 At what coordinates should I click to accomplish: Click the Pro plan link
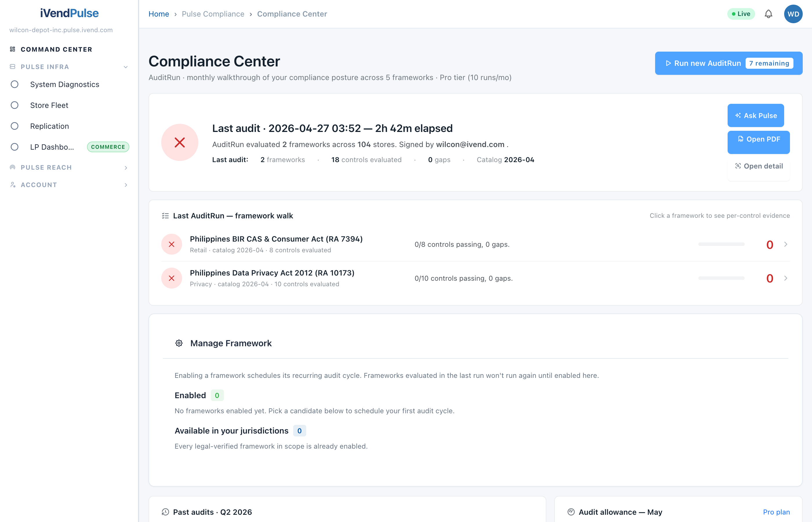[x=776, y=512]
